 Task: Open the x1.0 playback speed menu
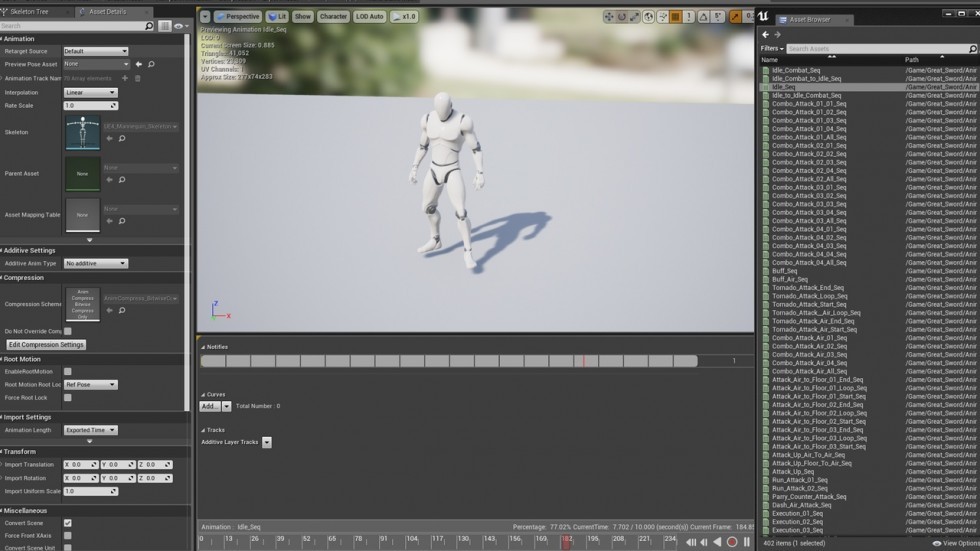coord(404,17)
